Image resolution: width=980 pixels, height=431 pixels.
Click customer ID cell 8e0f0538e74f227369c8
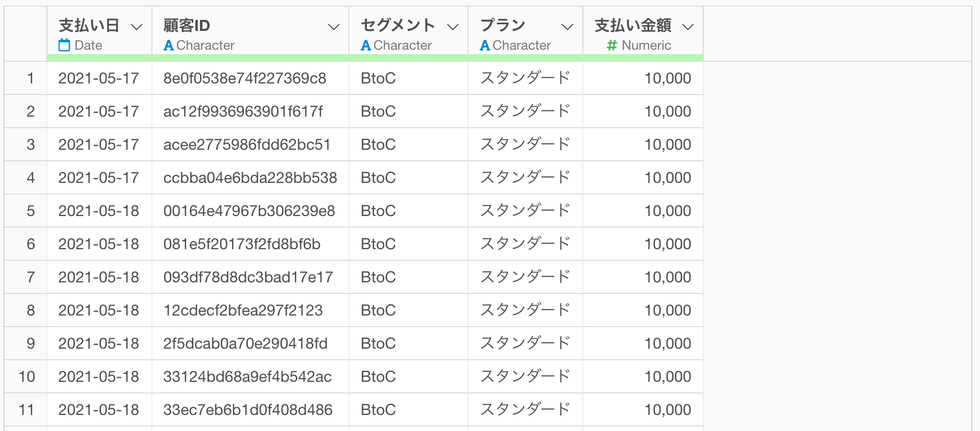(x=245, y=78)
